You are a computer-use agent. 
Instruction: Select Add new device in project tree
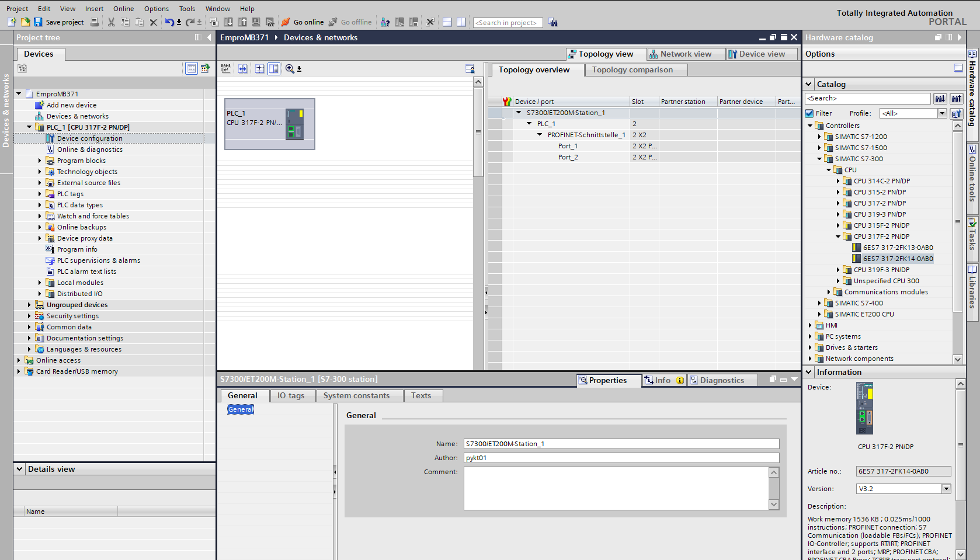(71, 105)
